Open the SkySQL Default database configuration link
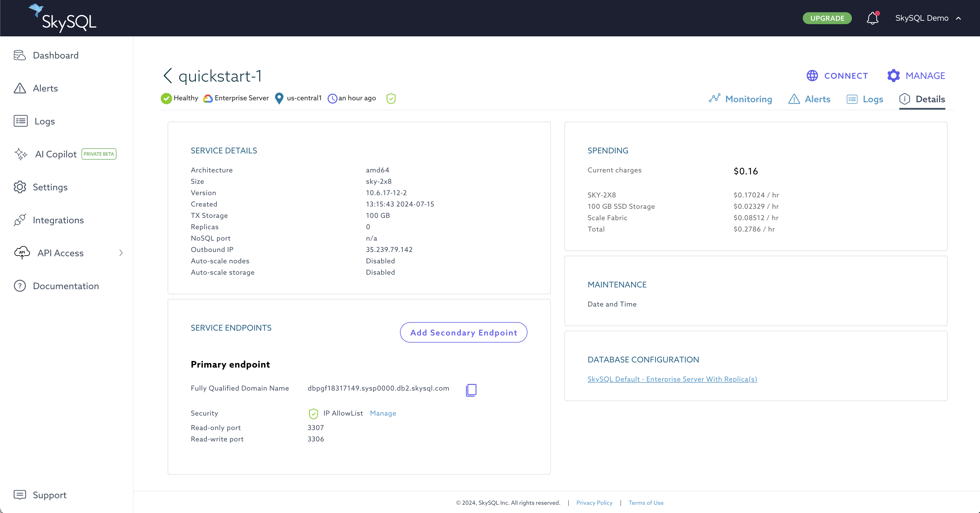 click(672, 379)
